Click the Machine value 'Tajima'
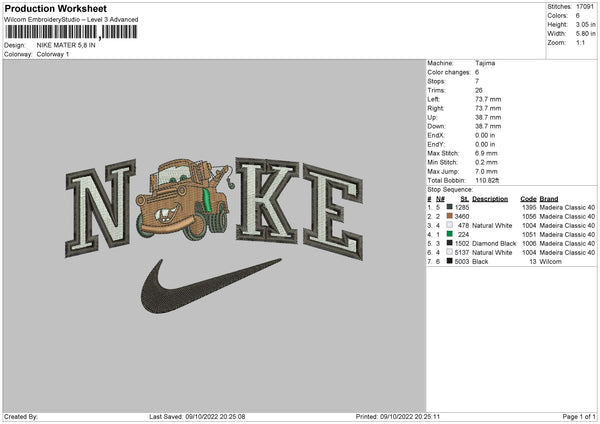600x424 pixels. click(485, 63)
